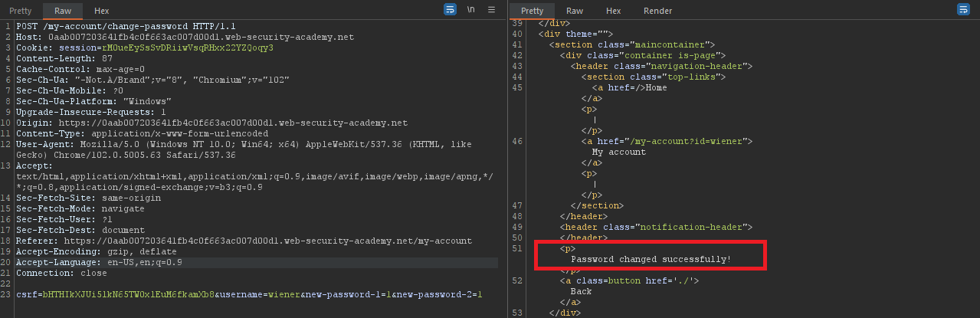Screen dimensions: 980x318
Task: Click the div theme="" tag in response
Action: [x=577, y=34]
